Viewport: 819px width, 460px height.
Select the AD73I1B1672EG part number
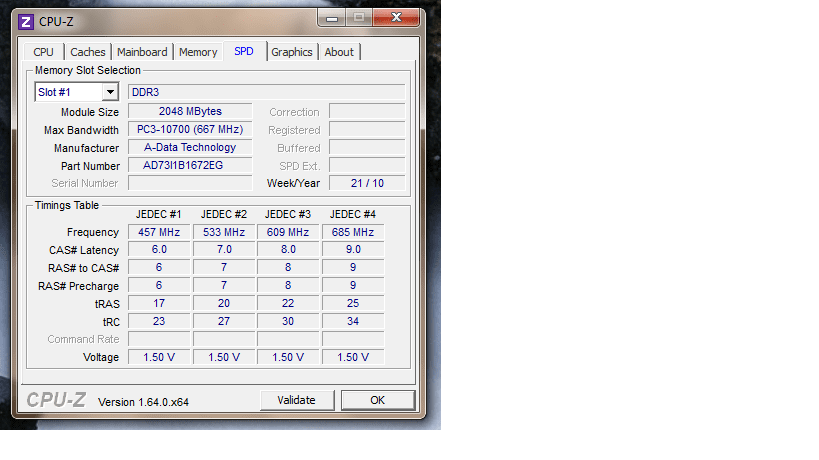coord(190,166)
